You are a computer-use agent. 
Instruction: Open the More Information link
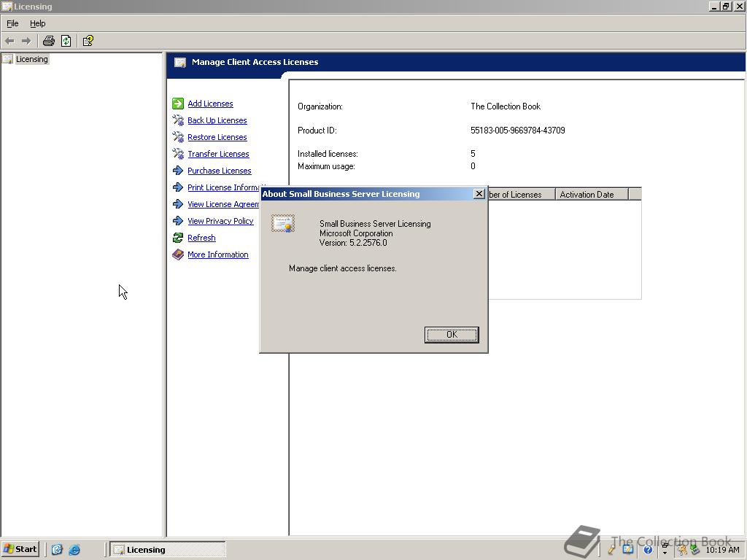(217, 254)
